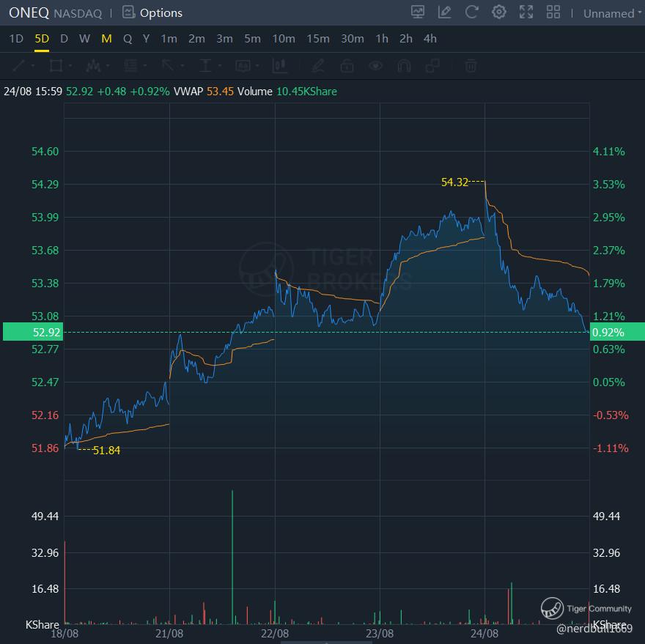Enter fullscreen with the expand icon
This screenshot has height=644, width=645.
pos(526,12)
